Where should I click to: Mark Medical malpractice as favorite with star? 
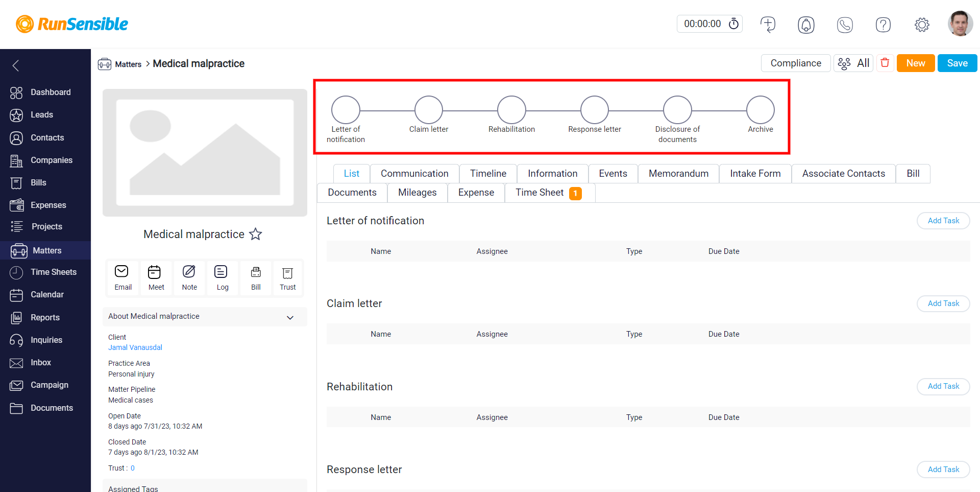point(255,234)
